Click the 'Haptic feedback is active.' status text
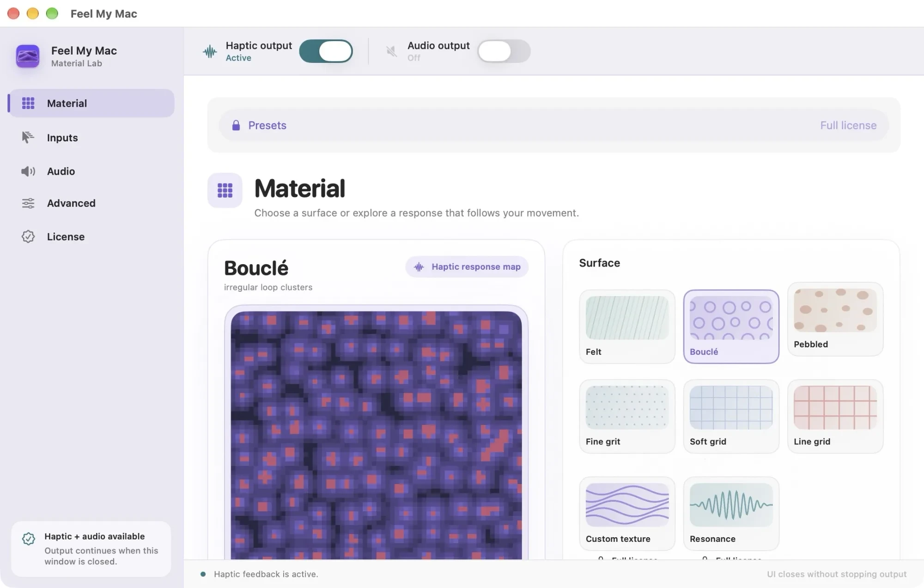Image resolution: width=924 pixels, height=588 pixels. point(266,574)
